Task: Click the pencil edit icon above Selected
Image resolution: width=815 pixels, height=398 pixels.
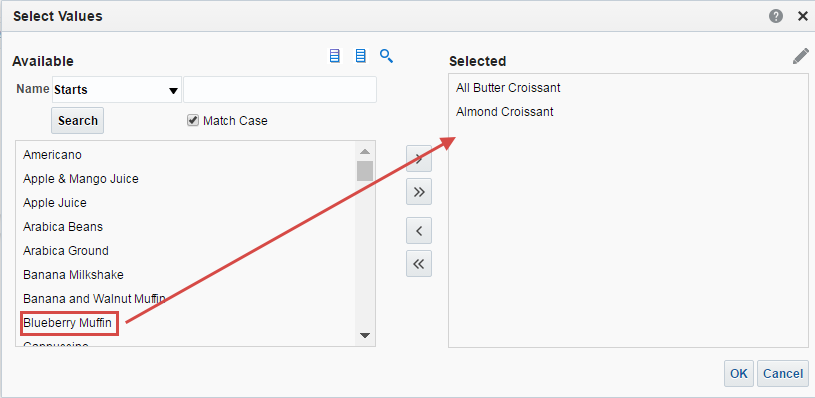Action: [800, 56]
